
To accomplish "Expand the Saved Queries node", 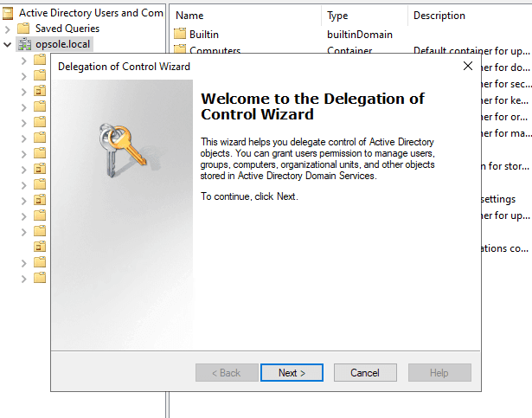I will point(8,29).
